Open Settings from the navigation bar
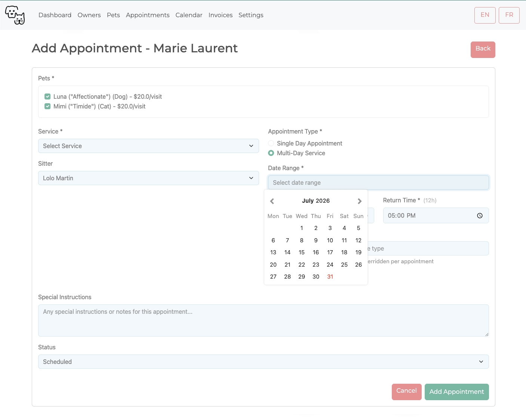This screenshot has height=420, width=526. [251, 15]
